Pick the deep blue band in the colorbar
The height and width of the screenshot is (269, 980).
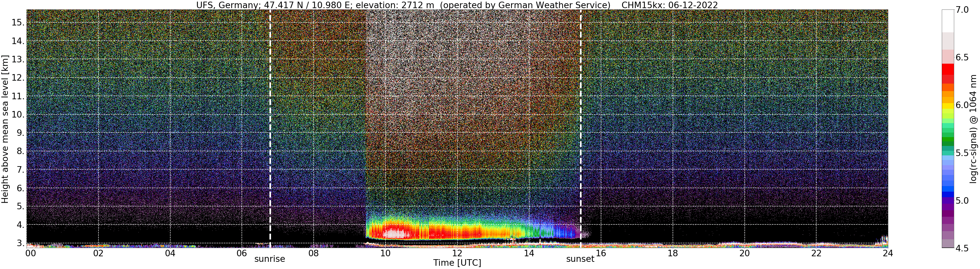tap(948, 194)
